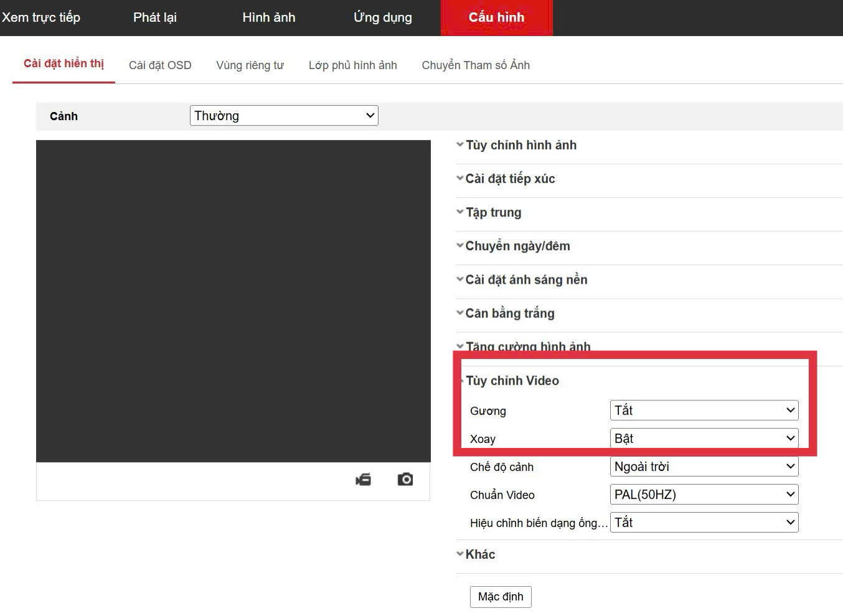The height and width of the screenshot is (616, 843).
Task: Select the Vùng riêng tư tab
Action: tap(250, 65)
